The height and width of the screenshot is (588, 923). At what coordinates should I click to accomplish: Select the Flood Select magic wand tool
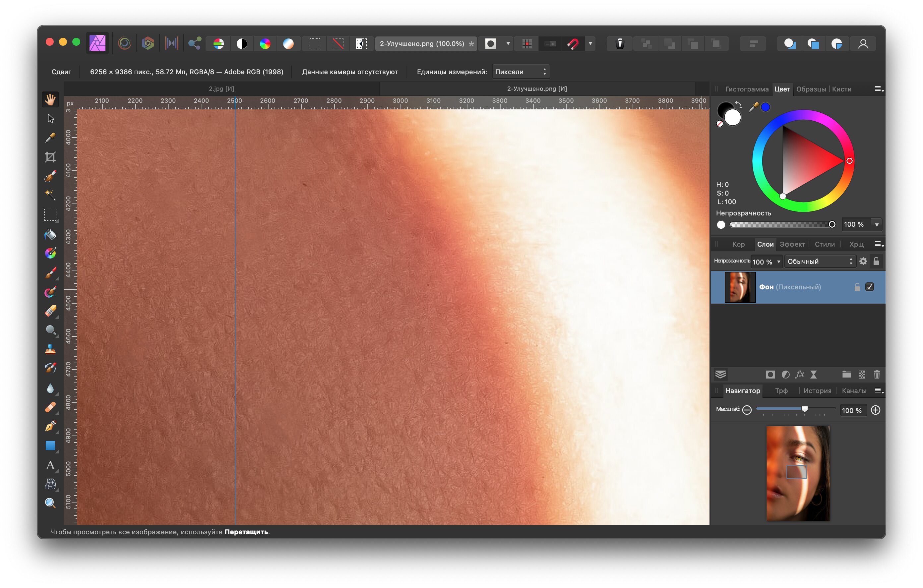coord(50,195)
